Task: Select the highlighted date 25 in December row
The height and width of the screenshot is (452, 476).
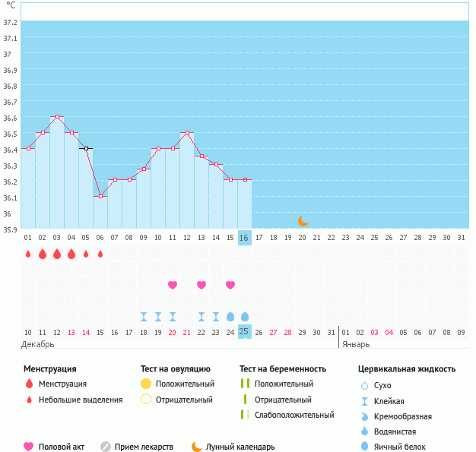Action: 244,332
